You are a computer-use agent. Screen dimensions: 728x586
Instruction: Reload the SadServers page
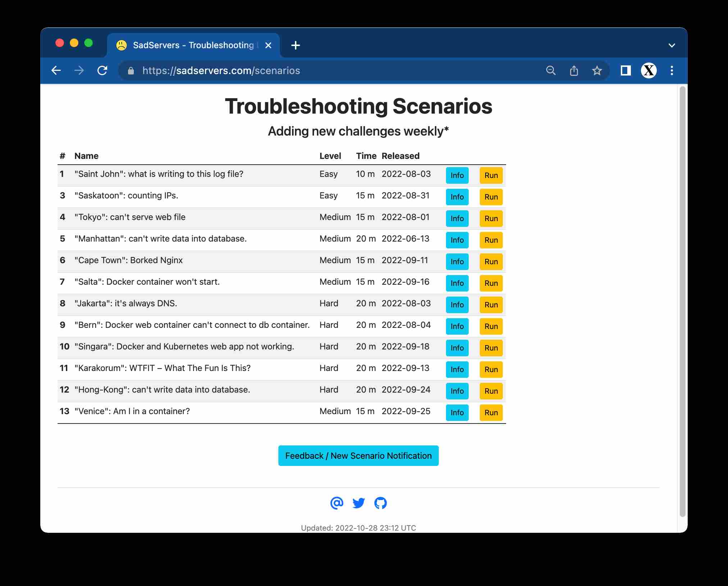coord(103,70)
